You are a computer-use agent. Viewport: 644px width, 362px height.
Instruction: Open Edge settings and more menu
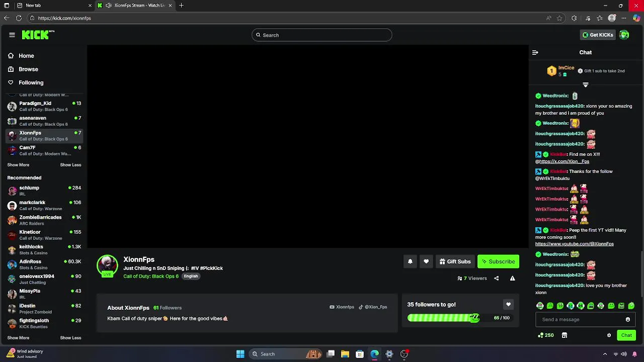click(624, 18)
